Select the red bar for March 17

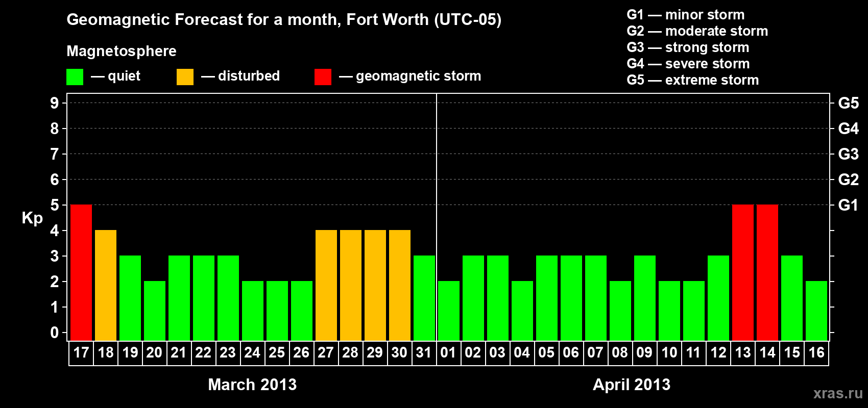tap(81, 272)
